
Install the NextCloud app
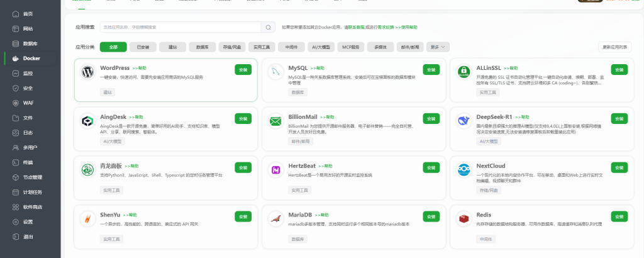619,167
